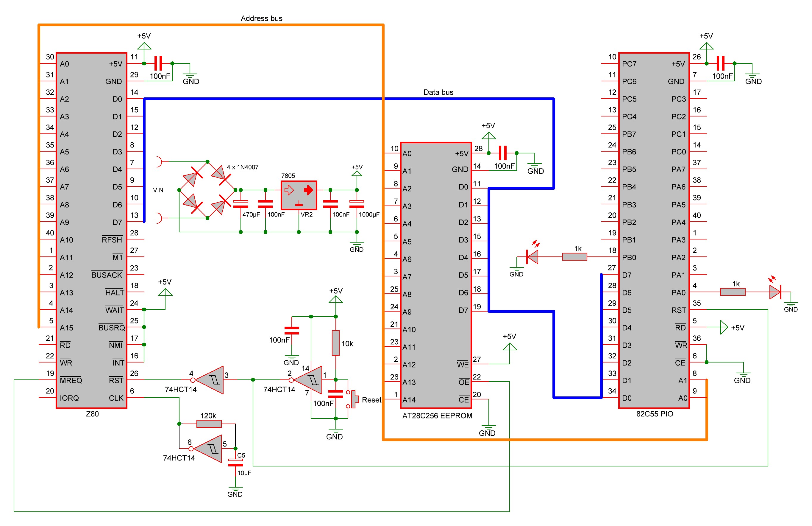Click the Z80 CLK pin label
The image size is (812, 526).
click(116, 398)
